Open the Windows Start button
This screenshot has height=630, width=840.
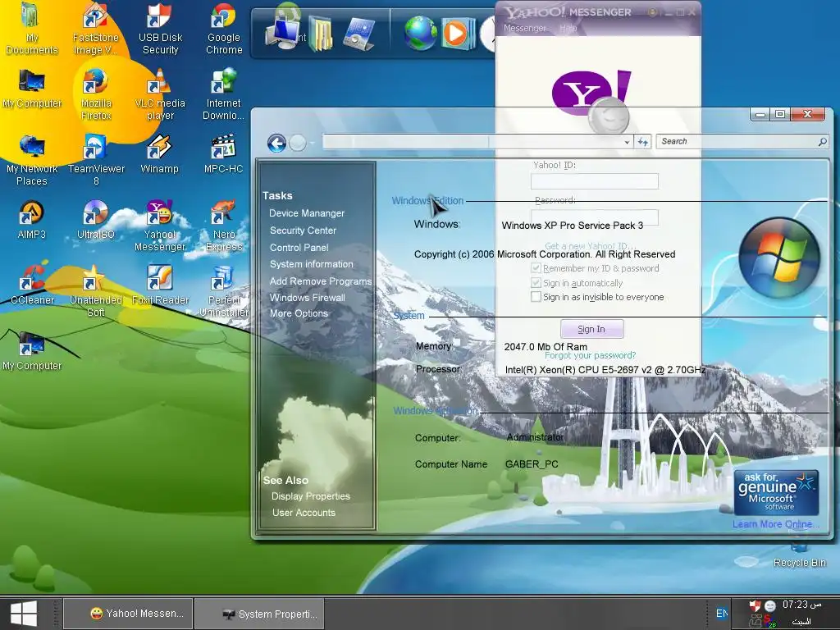[24, 614]
